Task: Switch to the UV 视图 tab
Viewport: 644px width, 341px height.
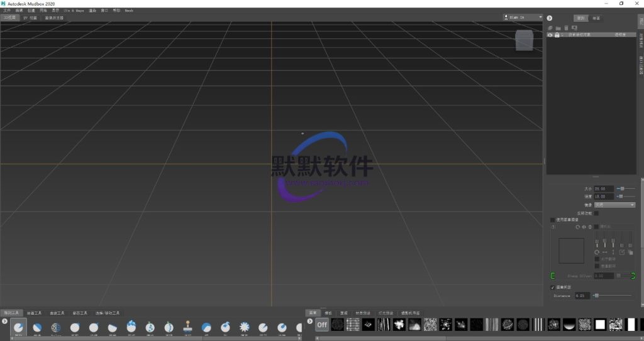Action: point(30,18)
